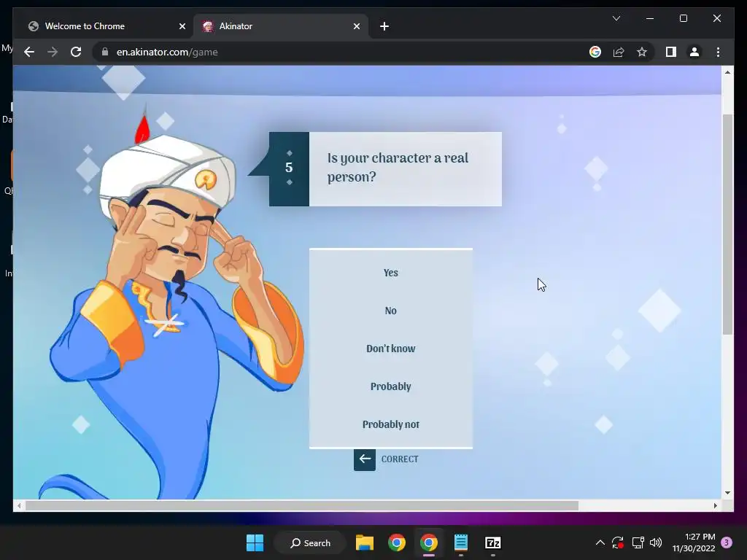Select the Probably answer
This screenshot has height=560, width=747.
(x=391, y=386)
